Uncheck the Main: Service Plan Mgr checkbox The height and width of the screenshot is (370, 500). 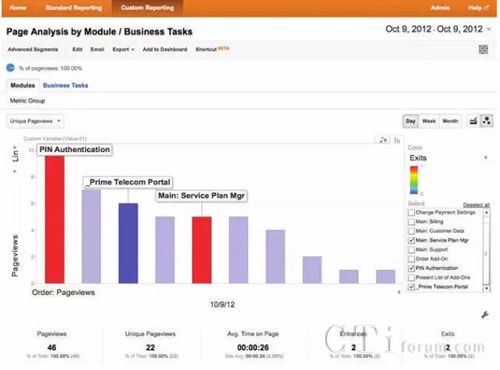click(412, 240)
